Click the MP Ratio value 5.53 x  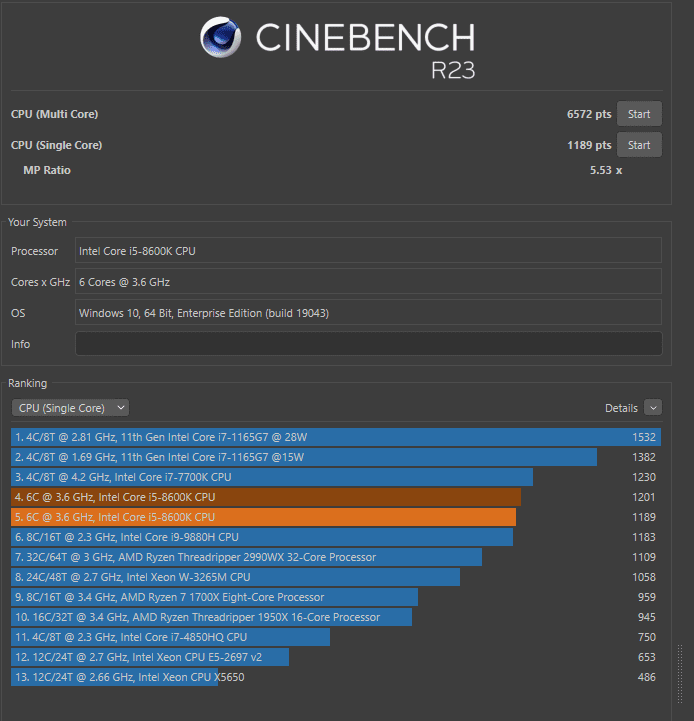click(x=606, y=170)
